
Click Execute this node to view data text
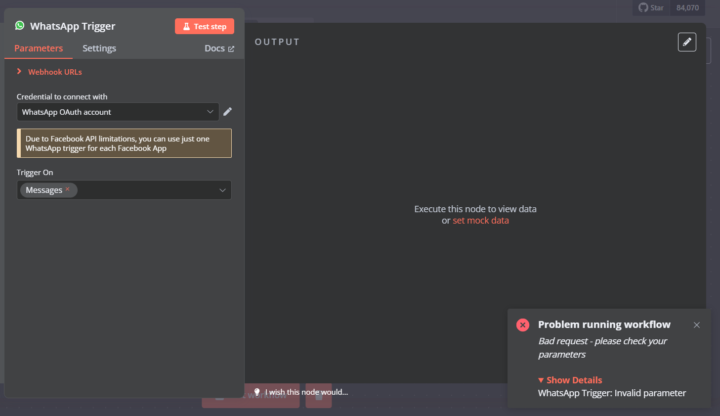point(475,209)
